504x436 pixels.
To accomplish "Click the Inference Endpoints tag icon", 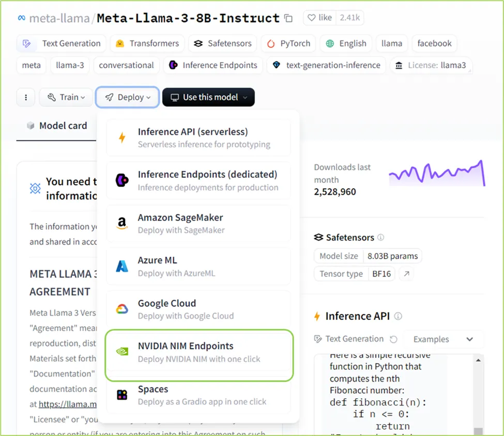I will tap(173, 65).
